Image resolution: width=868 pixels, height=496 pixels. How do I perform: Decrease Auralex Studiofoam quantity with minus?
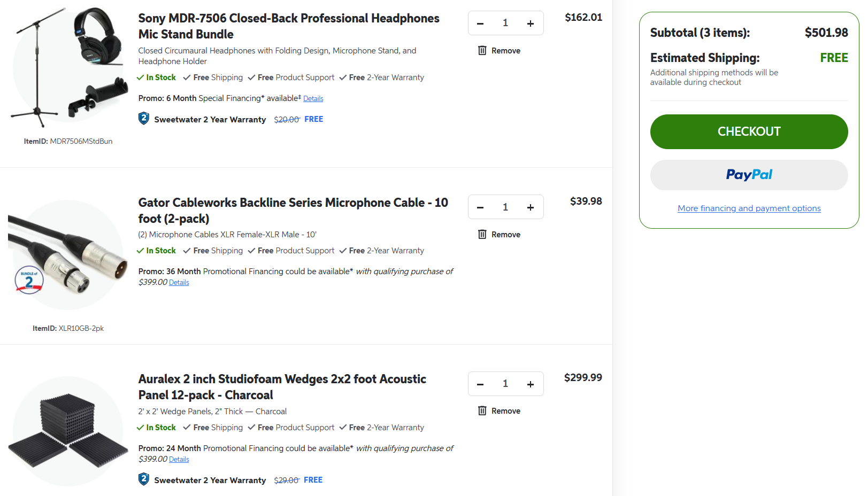[480, 384]
